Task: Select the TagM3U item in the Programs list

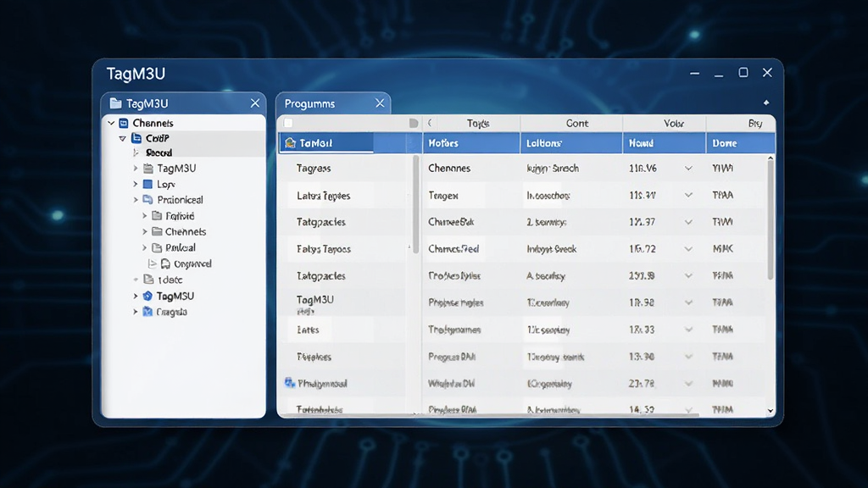Action: coord(315,300)
